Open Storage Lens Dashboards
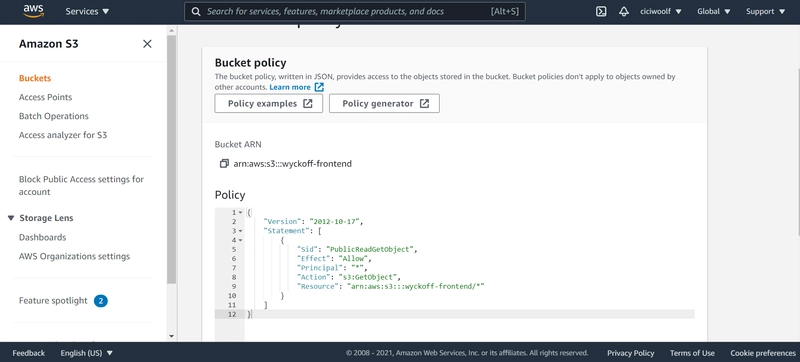 [42, 238]
